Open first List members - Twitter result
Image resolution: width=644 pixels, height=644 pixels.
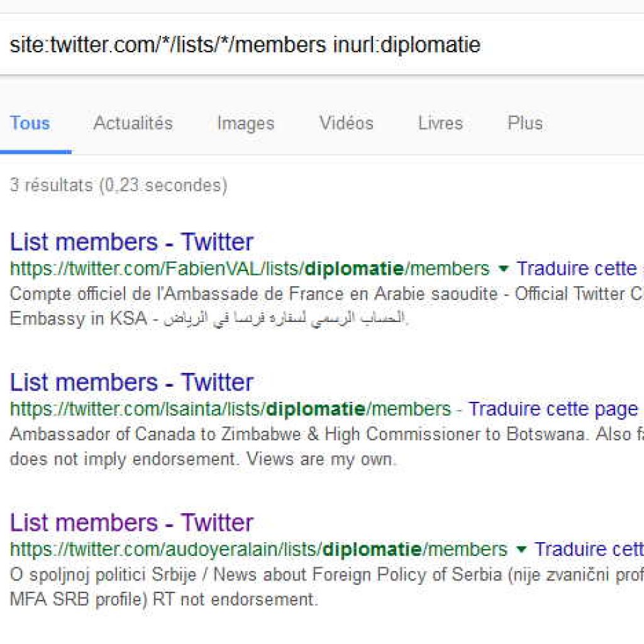point(131,242)
